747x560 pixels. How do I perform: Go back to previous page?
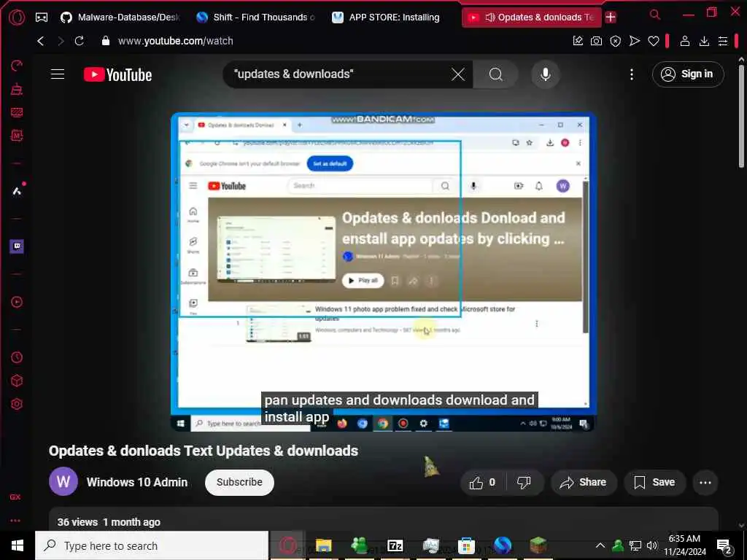[x=41, y=41]
